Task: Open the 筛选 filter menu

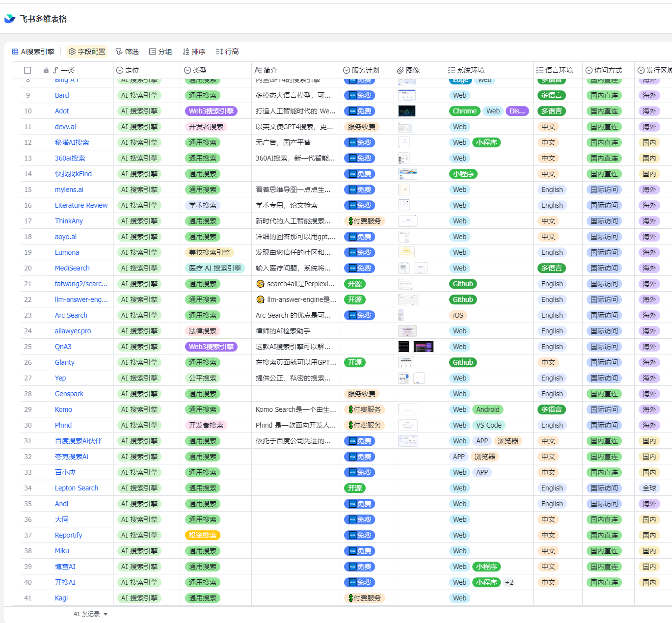Action: 127,52
